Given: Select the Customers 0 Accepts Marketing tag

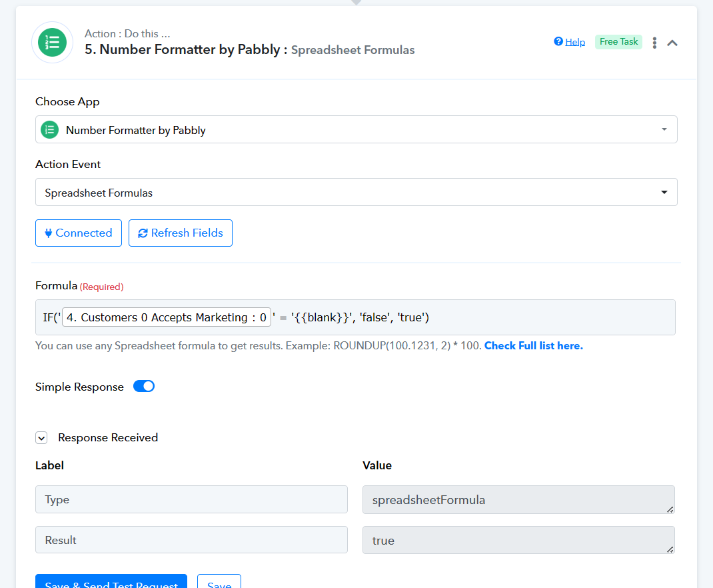Looking at the screenshot, I should click(167, 317).
